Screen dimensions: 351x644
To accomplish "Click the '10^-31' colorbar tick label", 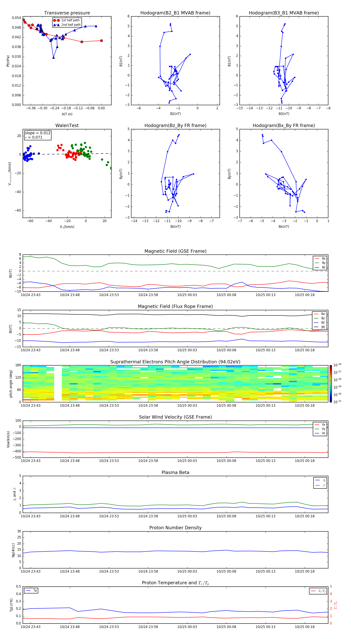I will pos(337,402).
